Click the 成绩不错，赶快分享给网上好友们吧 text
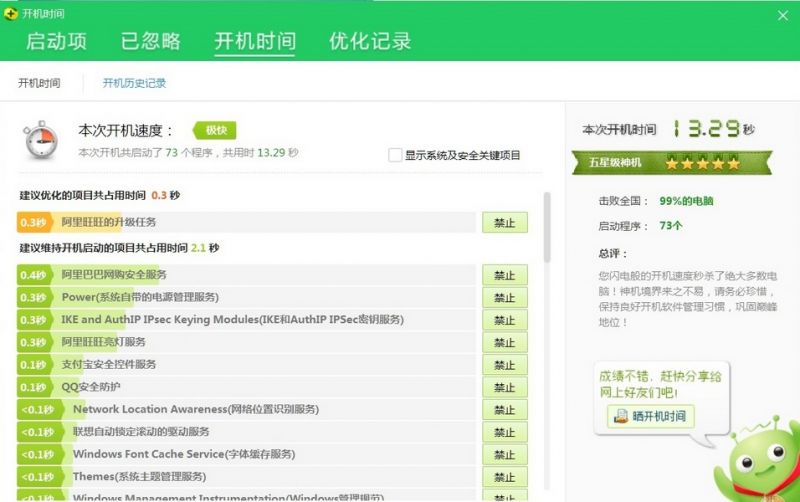The height and width of the screenshot is (502, 800). [x=660, y=384]
